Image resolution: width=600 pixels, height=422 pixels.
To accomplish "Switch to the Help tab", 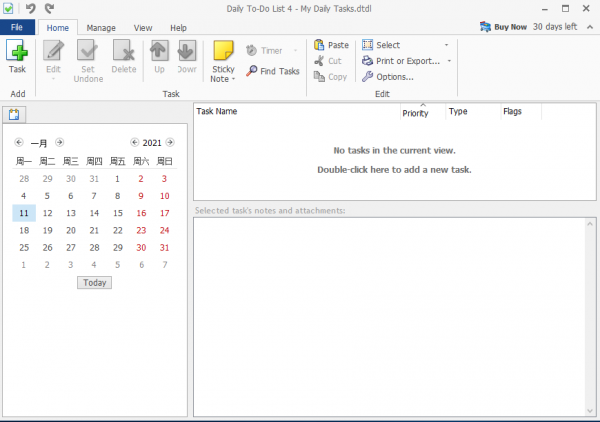I will tap(178, 28).
